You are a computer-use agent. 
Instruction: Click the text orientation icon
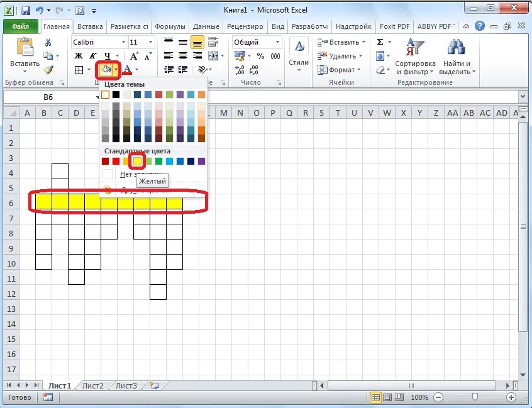tap(202, 70)
